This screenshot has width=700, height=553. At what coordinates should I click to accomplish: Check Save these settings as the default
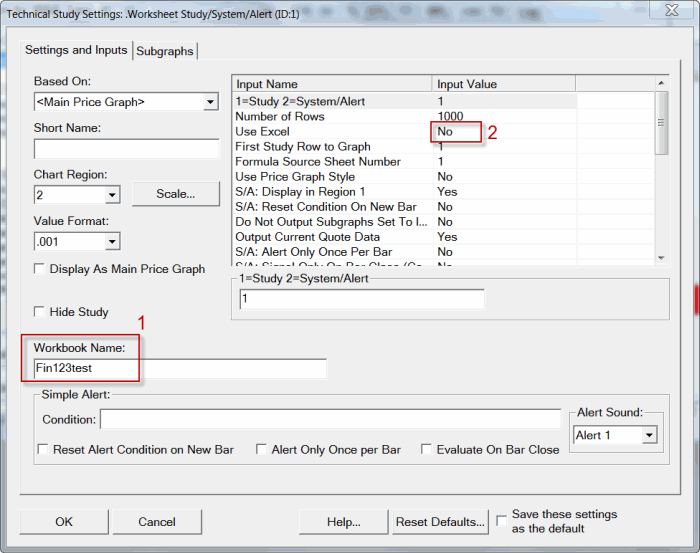502,521
